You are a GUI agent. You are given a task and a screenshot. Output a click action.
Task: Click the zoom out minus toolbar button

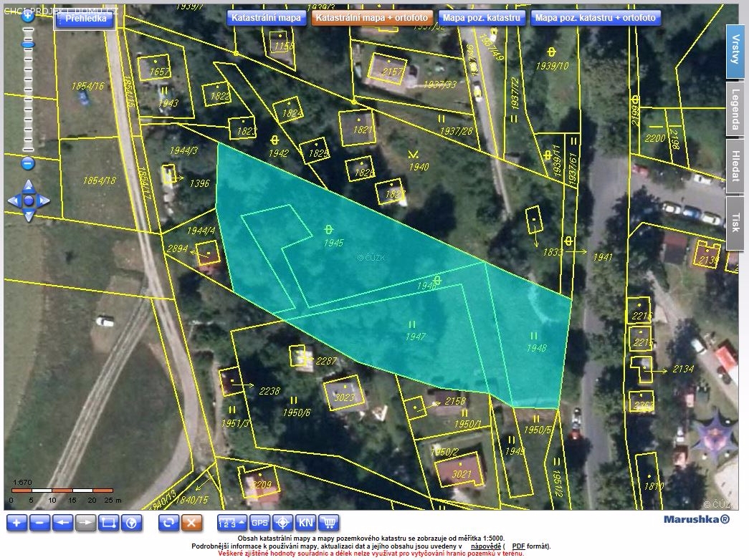click(x=40, y=522)
